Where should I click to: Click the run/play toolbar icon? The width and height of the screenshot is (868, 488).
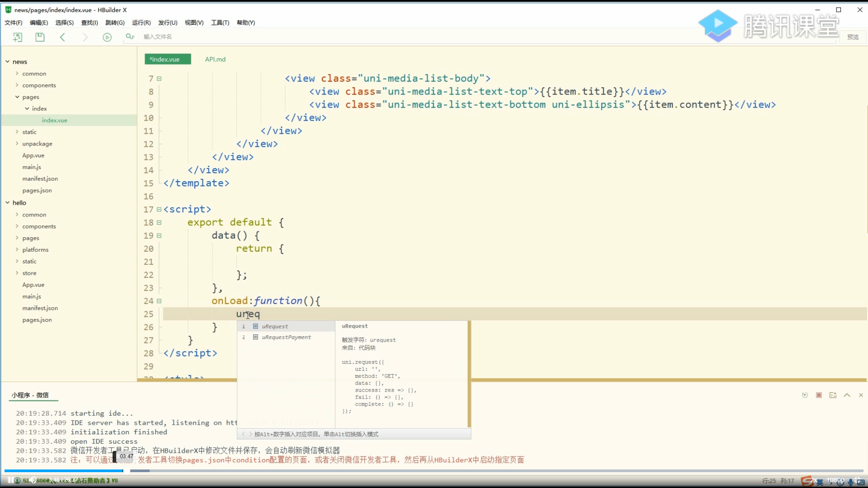[x=107, y=37]
